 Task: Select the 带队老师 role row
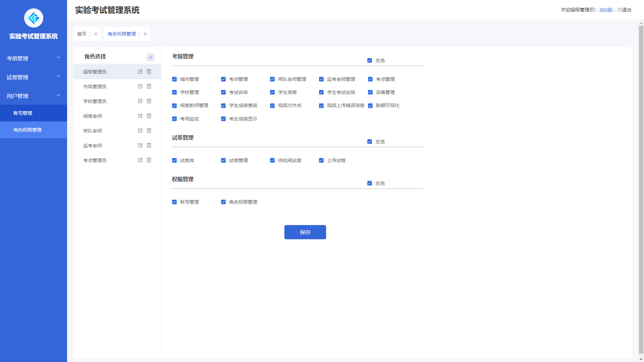[x=117, y=131]
